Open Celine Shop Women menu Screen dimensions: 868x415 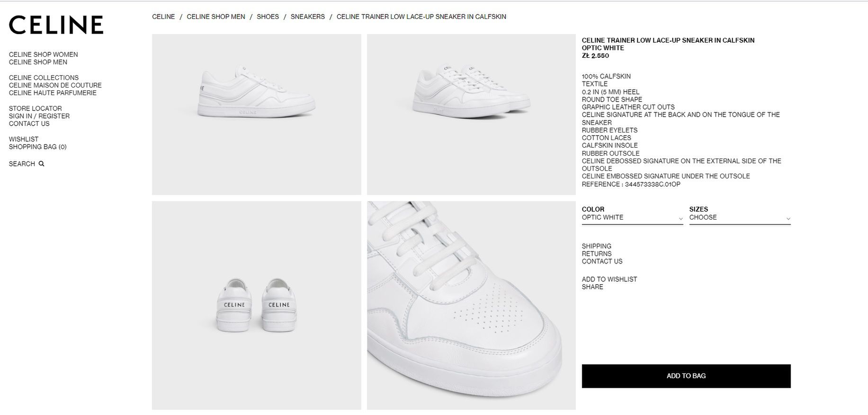(x=44, y=54)
